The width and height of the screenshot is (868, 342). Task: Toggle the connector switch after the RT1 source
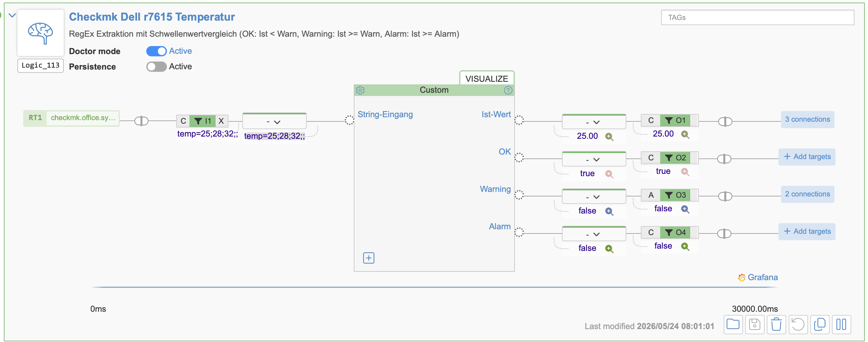(x=141, y=121)
